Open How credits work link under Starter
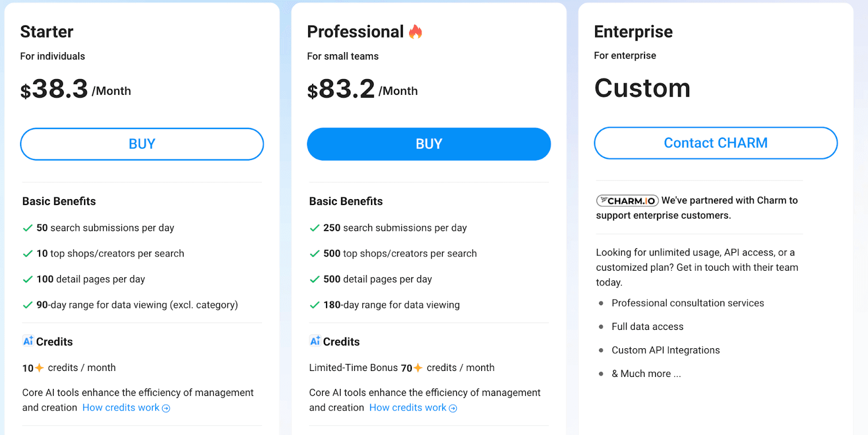Viewport: 868px width, 435px height. click(x=121, y=407)
